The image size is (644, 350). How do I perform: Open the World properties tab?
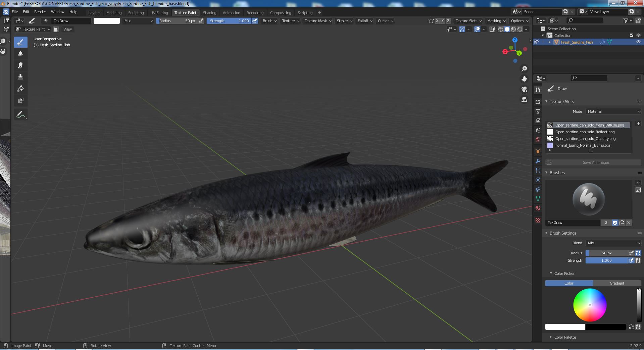(x=538, y=140)
